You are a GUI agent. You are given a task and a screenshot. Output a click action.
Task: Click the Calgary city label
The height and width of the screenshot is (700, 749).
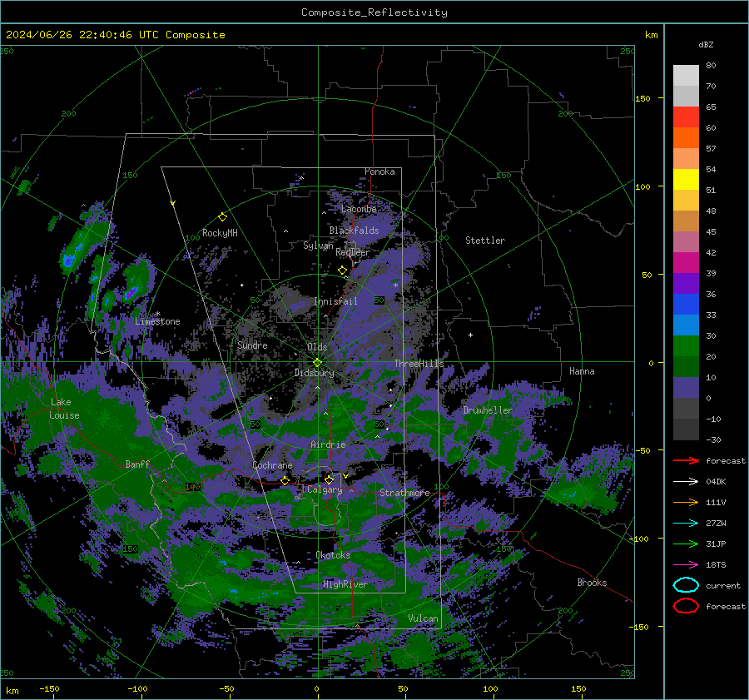(x=325, y=489)
